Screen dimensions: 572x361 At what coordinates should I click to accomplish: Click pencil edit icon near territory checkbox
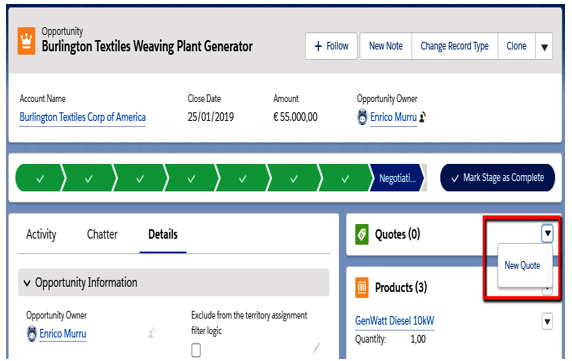tap(317, 348)
